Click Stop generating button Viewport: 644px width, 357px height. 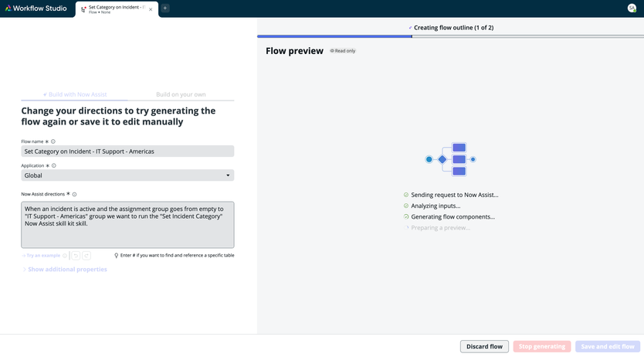pyautogui.click(x=542, y=347)
